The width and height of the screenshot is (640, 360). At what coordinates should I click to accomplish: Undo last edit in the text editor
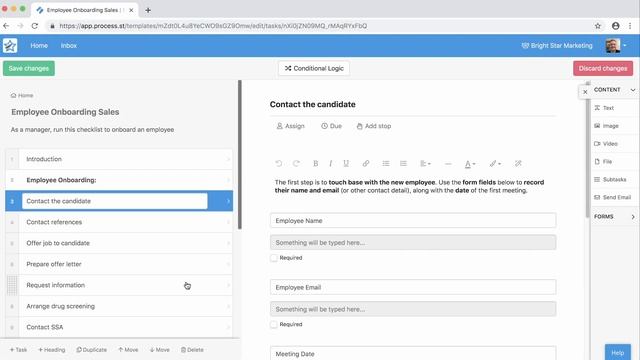(x=279, y=163)
